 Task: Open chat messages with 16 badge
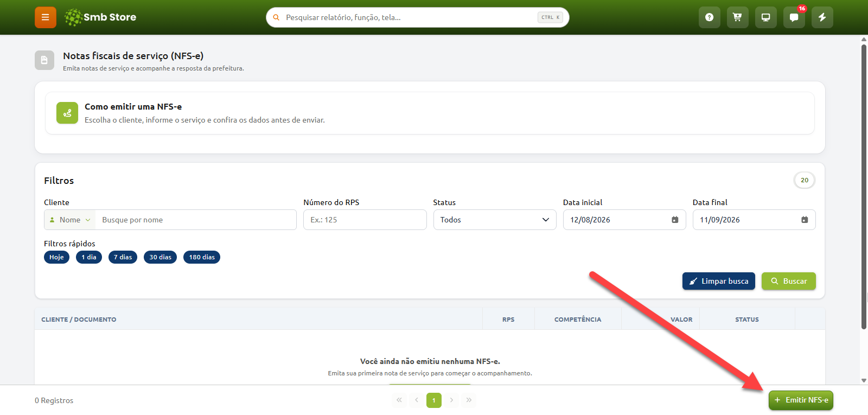click(x=794, y=17)
